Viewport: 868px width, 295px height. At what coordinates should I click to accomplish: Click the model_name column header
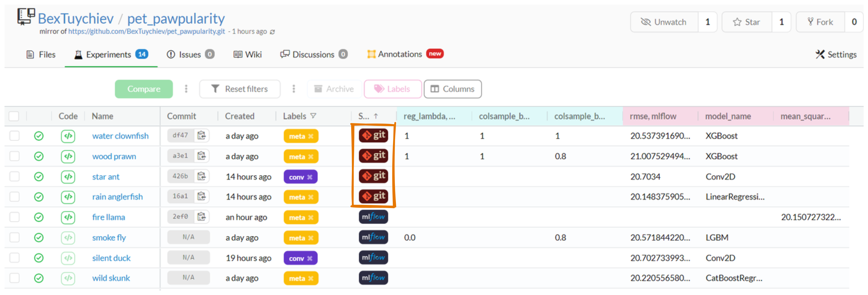pyautogui.click(x=728, y=116)
